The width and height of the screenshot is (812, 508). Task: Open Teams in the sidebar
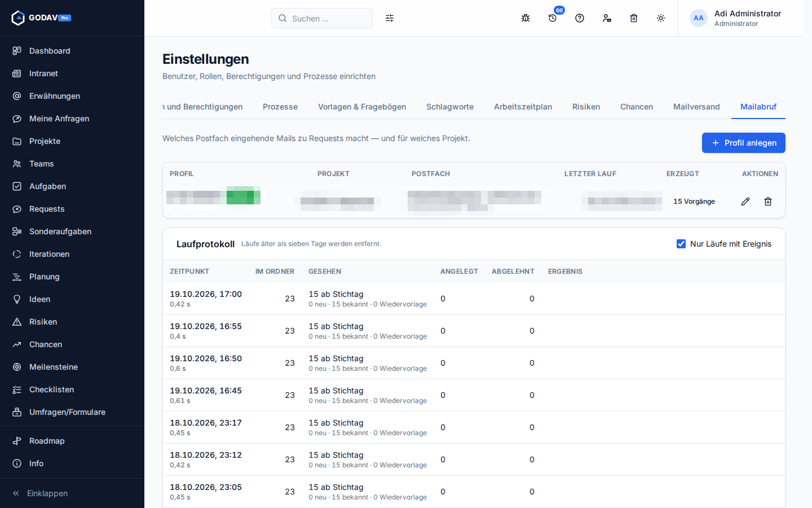point(72,164)
